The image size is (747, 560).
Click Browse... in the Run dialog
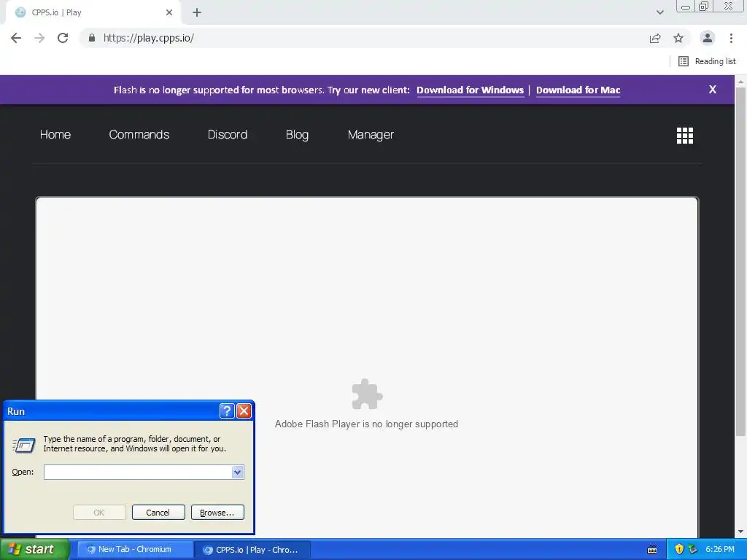[217, 513]
